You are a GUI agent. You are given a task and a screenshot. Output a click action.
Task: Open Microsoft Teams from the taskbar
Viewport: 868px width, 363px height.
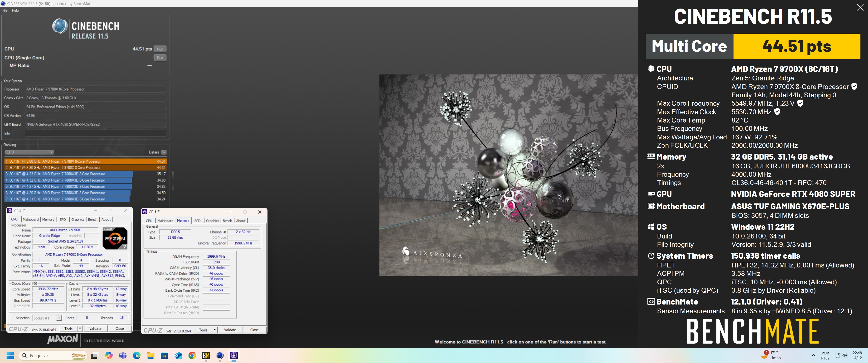click(x=123, y=356)
